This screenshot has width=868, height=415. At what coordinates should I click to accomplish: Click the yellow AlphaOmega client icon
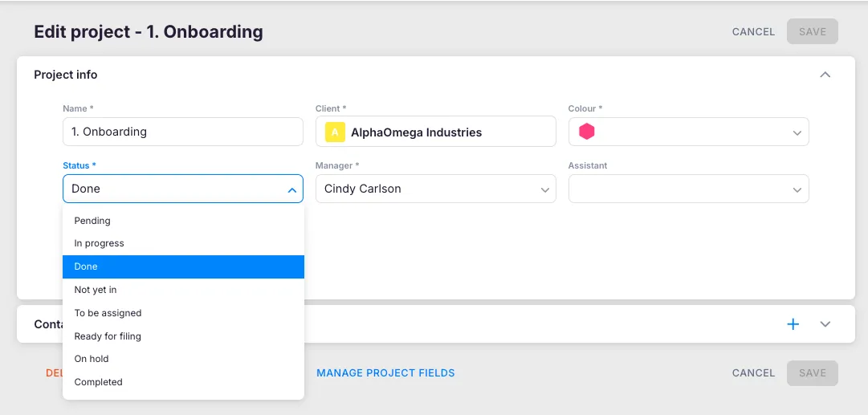pyautogui.click(x=334, y=132)
